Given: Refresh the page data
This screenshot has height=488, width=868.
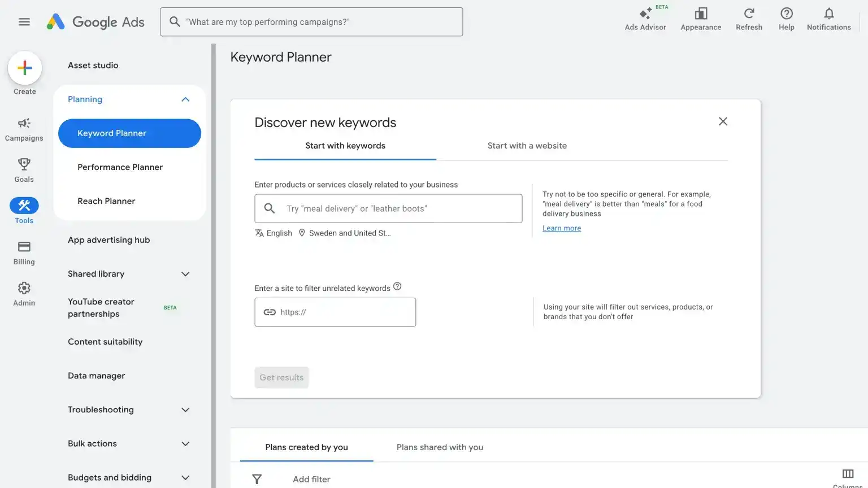Looking at the screenshot, I should (749, 19).
